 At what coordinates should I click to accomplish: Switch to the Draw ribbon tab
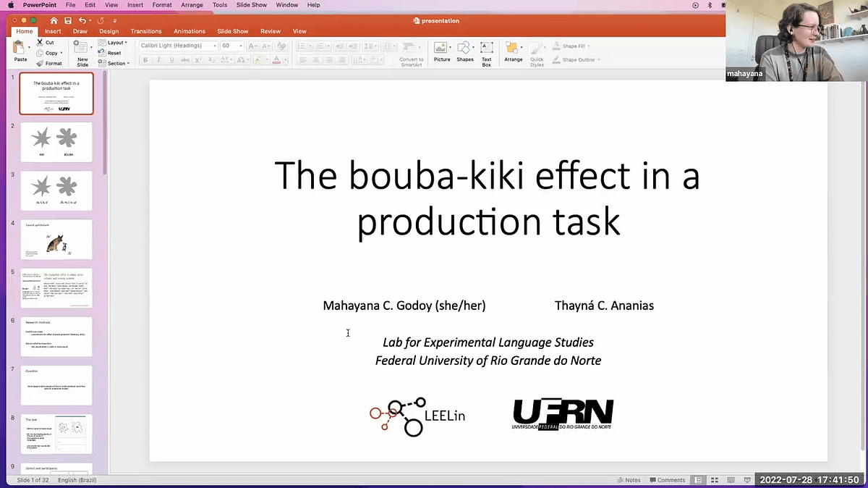[80, 31]
